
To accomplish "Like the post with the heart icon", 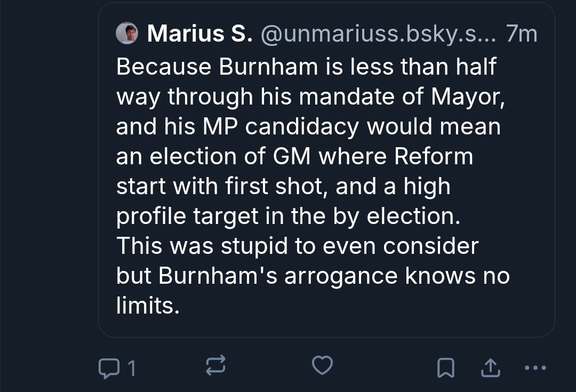I will [322, 366].
